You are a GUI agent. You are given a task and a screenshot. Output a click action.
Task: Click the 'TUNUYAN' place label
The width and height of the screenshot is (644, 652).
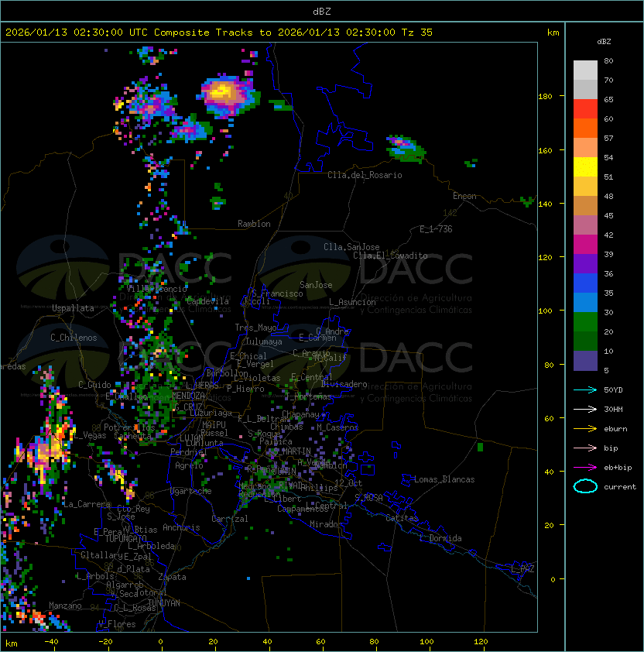tap(164, 603)
